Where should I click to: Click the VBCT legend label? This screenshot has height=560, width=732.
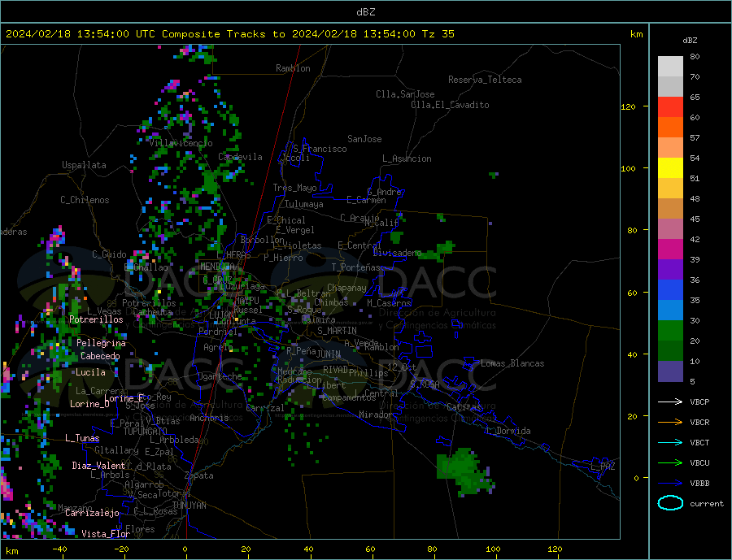(x=699, y=442)
